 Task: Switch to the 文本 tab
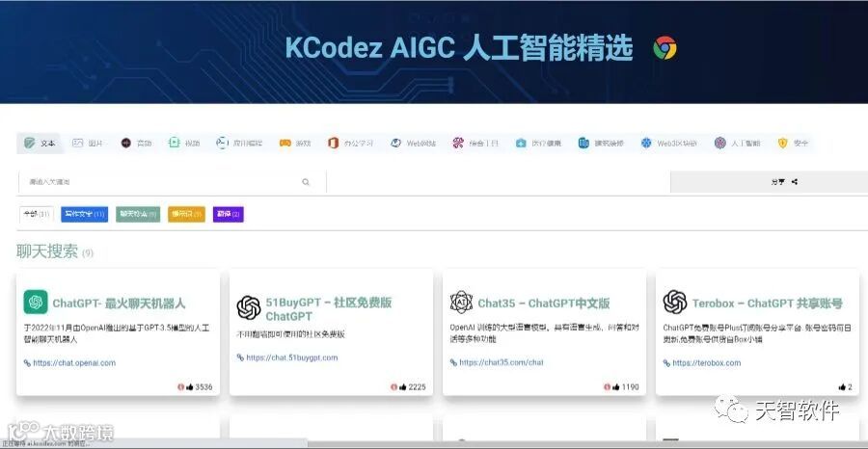click(x=40, y=144)
